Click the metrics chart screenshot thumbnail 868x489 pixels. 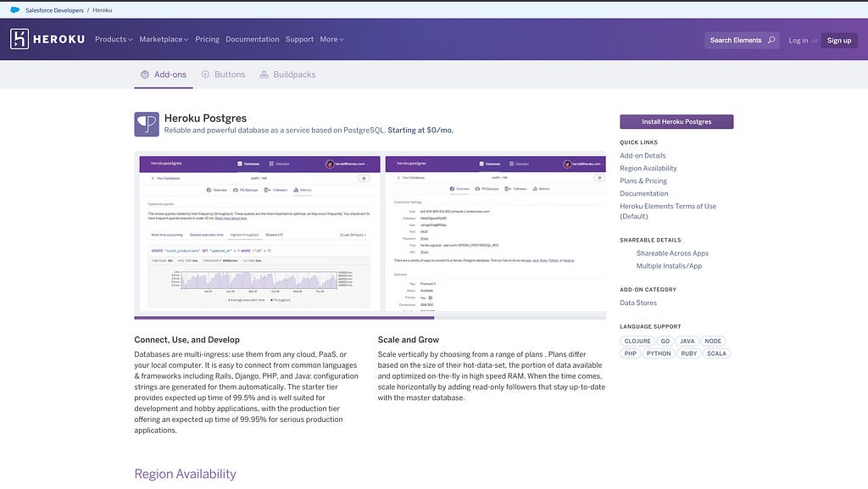coord(259,234)
